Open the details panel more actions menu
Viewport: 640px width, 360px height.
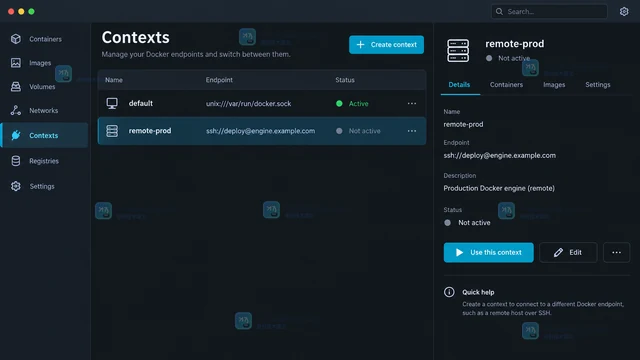[x=616, y=252]
